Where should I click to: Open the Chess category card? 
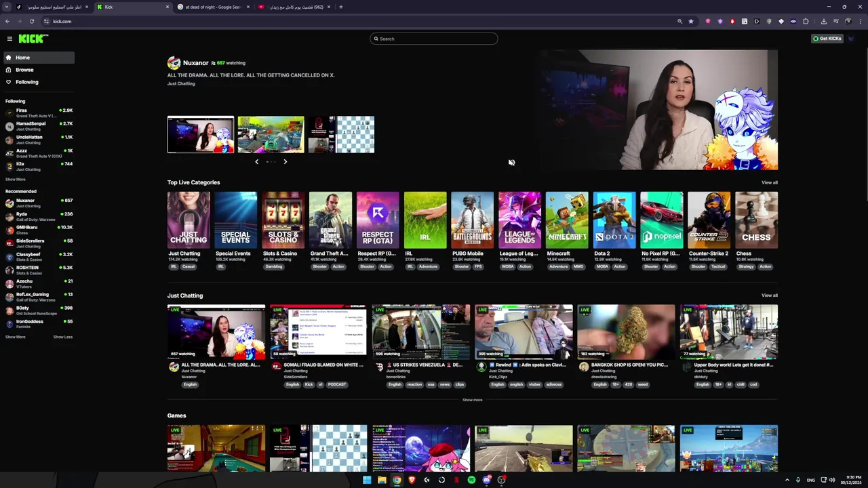point(756,220)
